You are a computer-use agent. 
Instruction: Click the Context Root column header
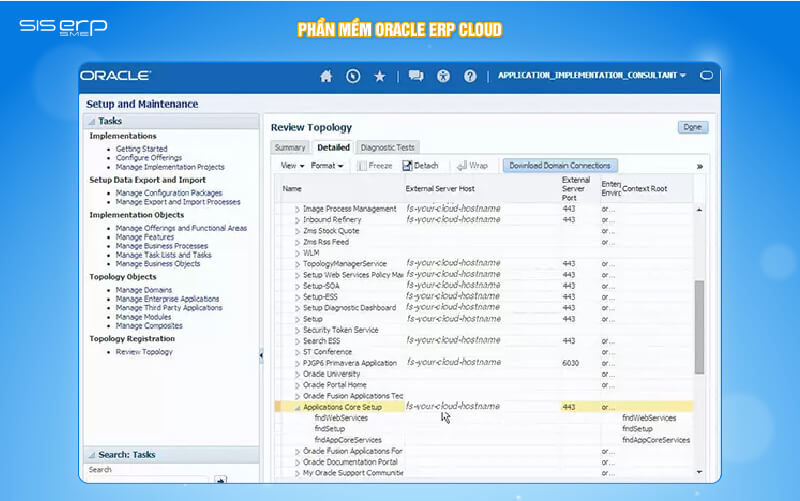[644, 189]
